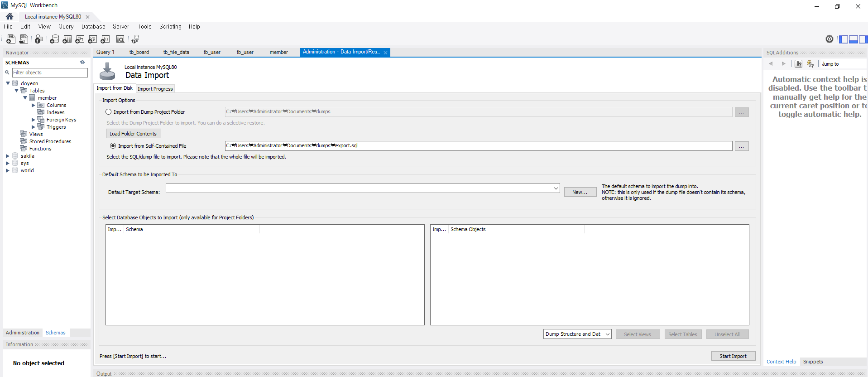Click the search icon beside filter objects
Viewport: 868px width, 377px height.
click(7, 72)
